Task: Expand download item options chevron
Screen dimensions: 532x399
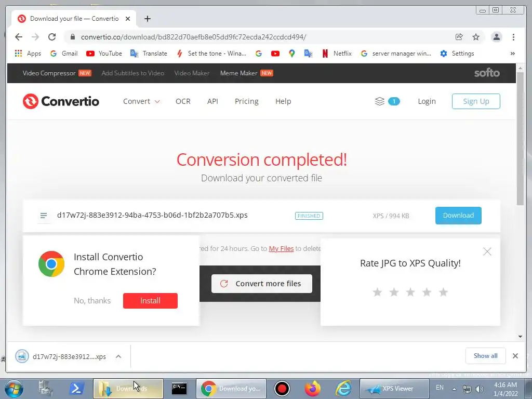Action: click(118, 356)
